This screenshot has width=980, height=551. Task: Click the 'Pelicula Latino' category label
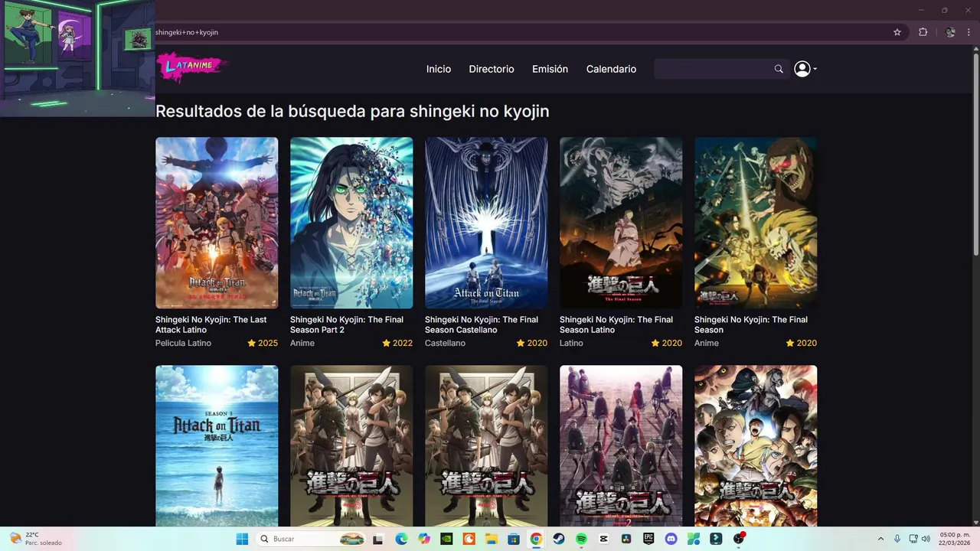183,343
